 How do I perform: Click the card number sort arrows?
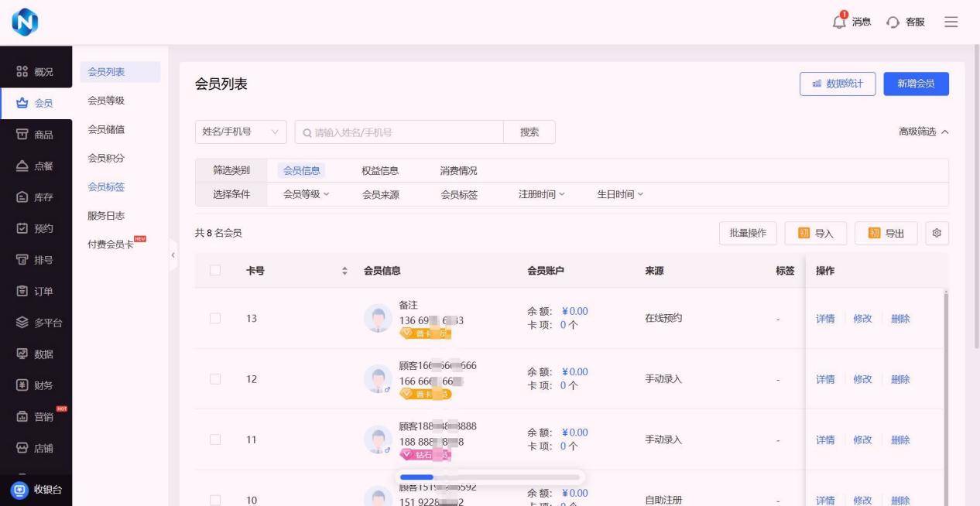(344, 271)
